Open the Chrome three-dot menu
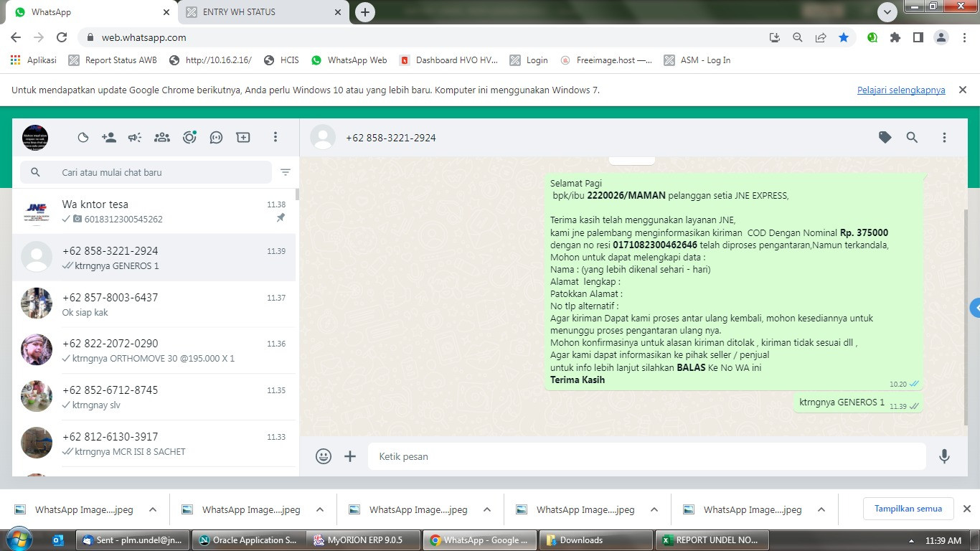980x551 pixels. pos(963,37)
